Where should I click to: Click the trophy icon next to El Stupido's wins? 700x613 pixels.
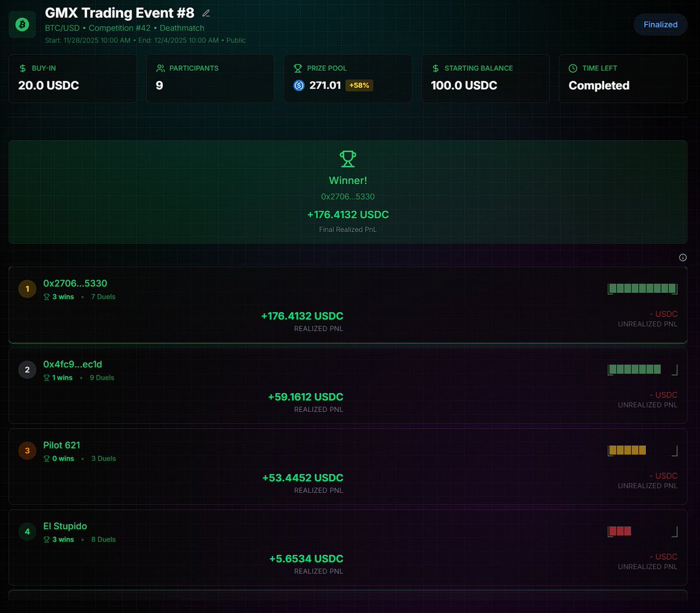click(47, 540)
